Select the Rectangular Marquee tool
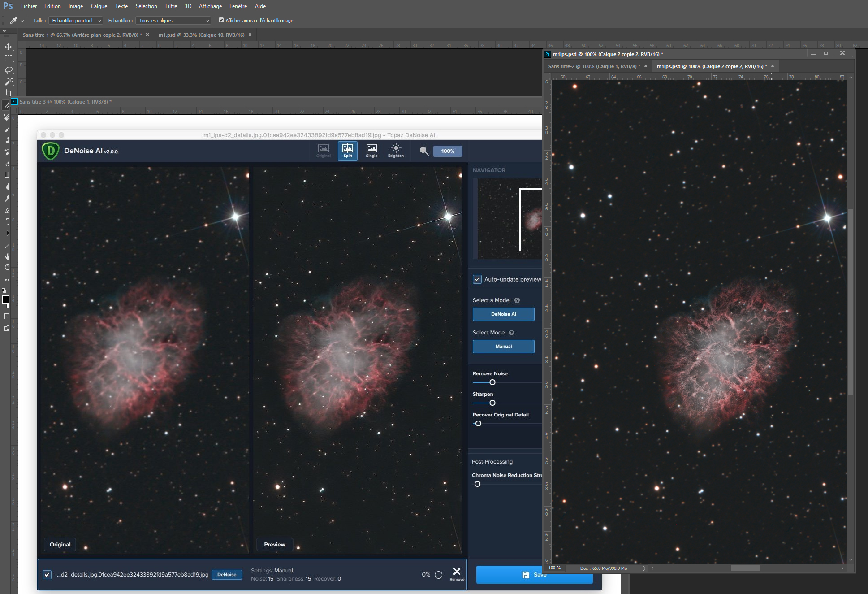 point(9,58)
